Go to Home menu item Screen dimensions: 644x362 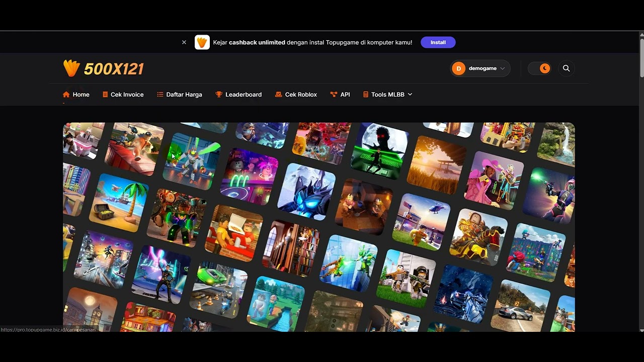pyautogui.click(x=76, y=95)
